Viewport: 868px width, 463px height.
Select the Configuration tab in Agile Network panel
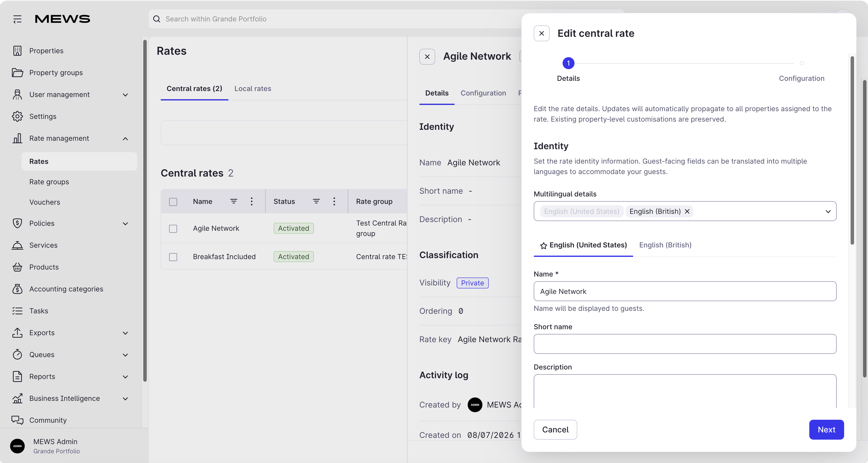click(x=483, y=93)
